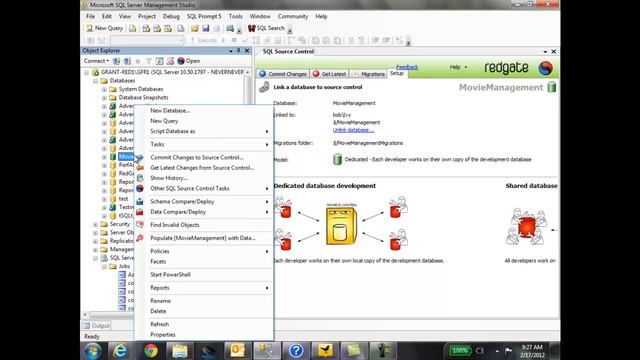640x360 pixels.
Task: Click the blue question mark help taskbar icon
Action: tap(296, 351)
